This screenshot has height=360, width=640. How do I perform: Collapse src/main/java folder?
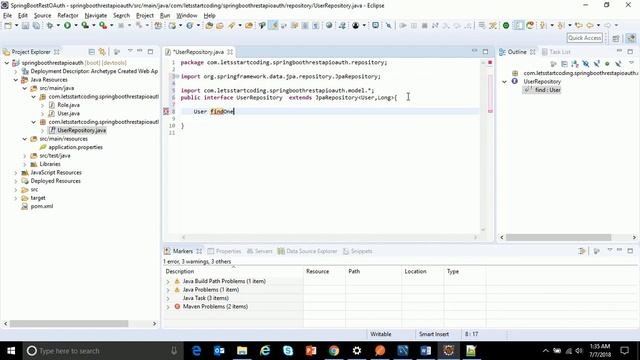click(x=25, y=88)
